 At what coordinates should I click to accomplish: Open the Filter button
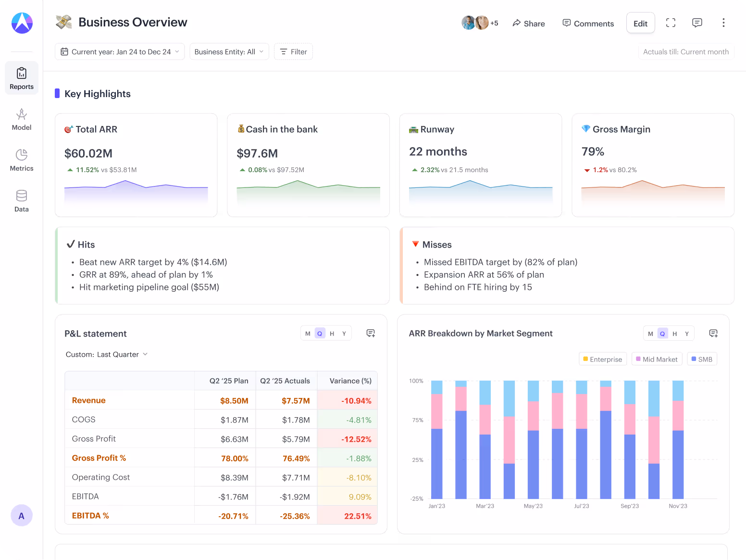(x=293, y=52)
